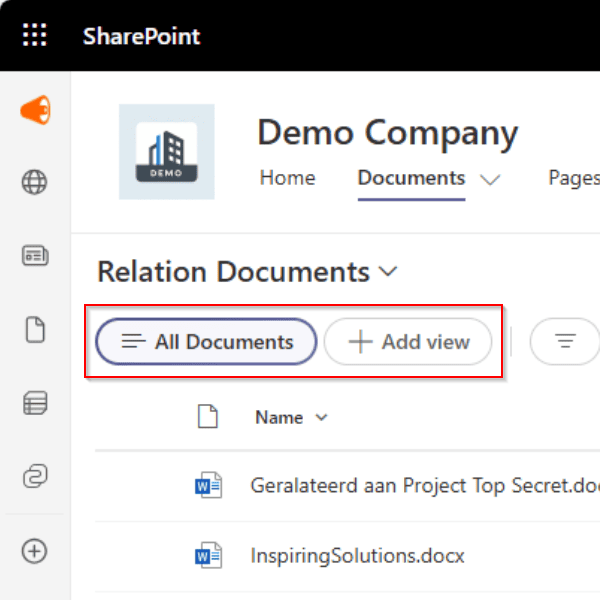
Task: Go to the Home tab
Action: pos(287,178)
